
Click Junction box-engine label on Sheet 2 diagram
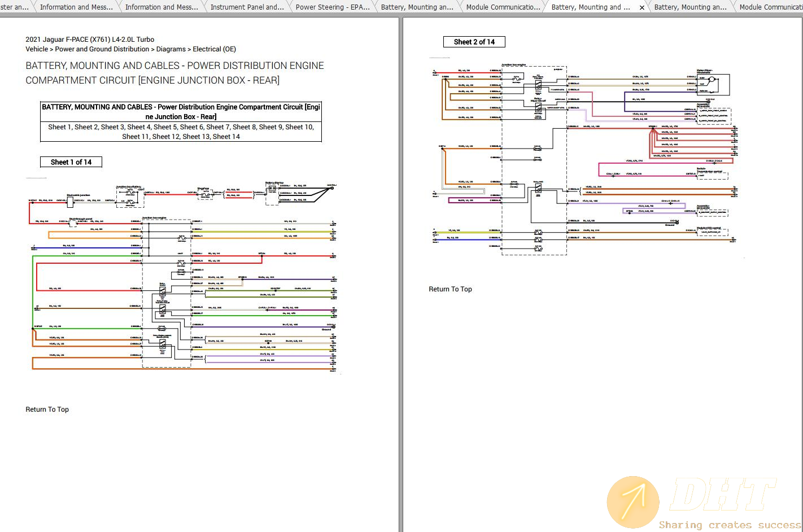513,65
